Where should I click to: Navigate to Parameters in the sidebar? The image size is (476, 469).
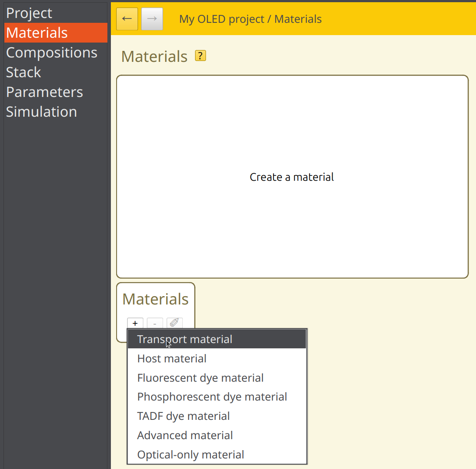44,92
